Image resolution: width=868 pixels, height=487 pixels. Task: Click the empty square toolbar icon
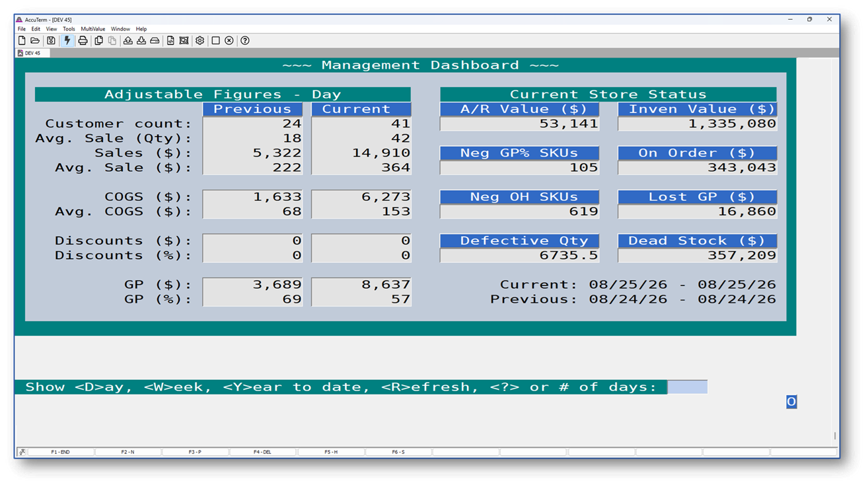[x=215, y=41]
